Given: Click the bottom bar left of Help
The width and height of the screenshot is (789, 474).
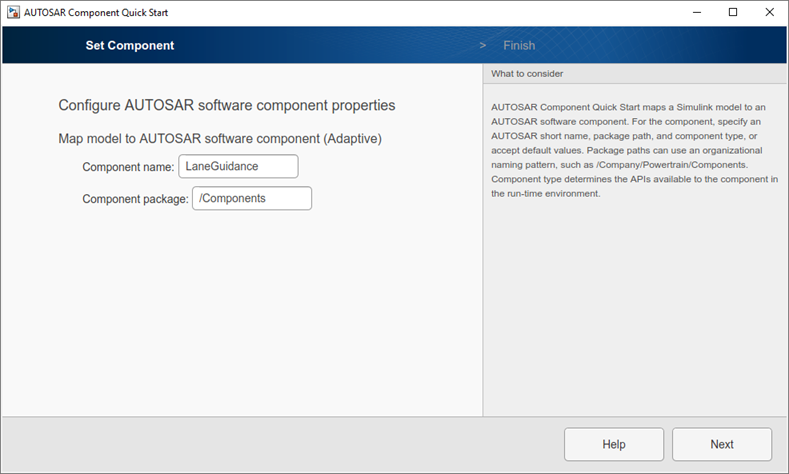Looking at the screenshot, I should pyautogui.click(x=280, y=444).
